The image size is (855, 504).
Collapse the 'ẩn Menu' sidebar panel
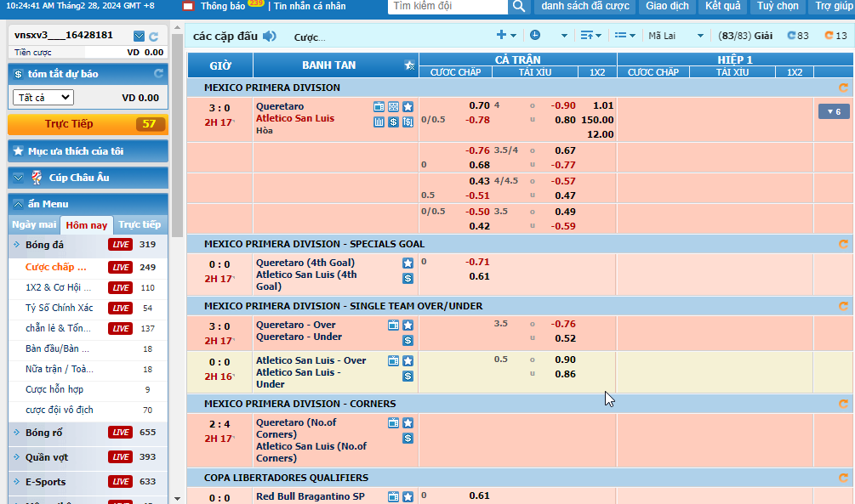19,204
